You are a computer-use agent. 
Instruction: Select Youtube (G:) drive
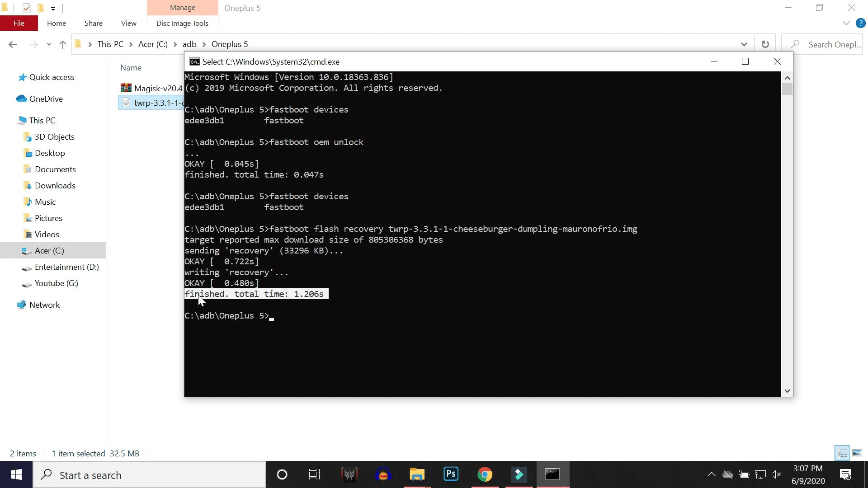pyautogui.click(x=56, y=283)
